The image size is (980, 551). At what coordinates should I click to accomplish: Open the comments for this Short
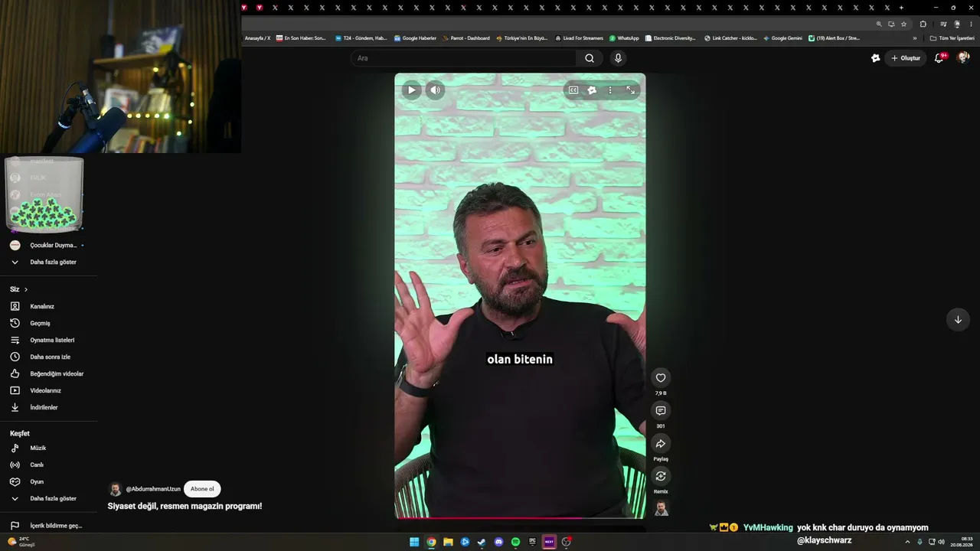pos(661,410)
